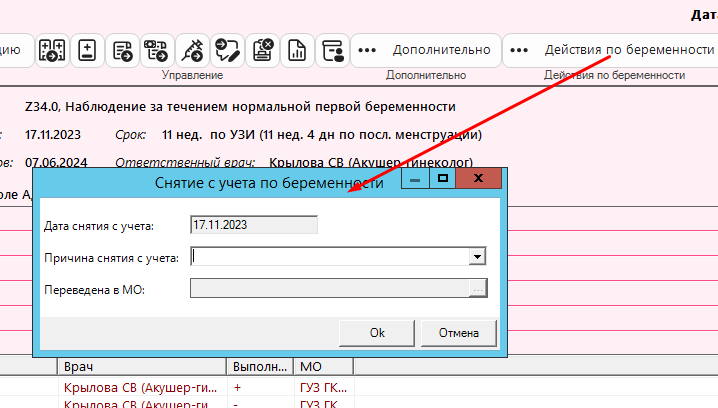Viewport: 718px width, 408px height.
Task: Click the Причина снятия с учета text field
Action: pos(330,257)
